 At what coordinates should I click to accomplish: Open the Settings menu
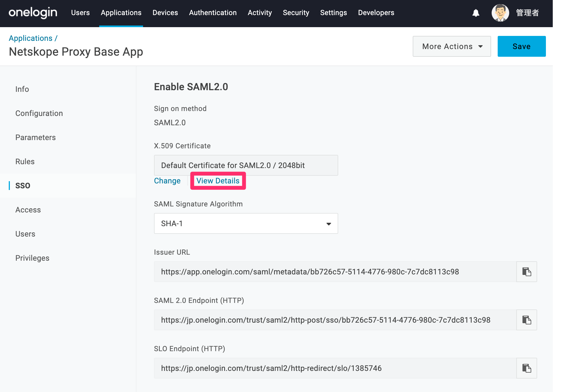pyautogui.click(x=334, y=13)
